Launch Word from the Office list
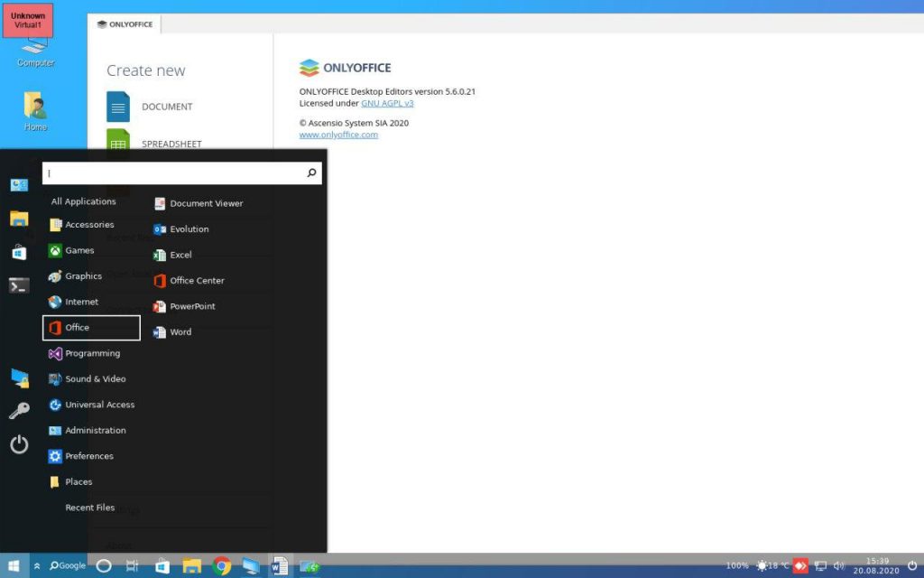The image size is (924, 578). pos(172,332)
